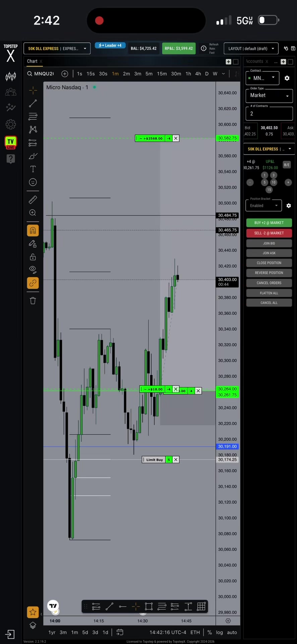The height and width of the screenshot is (644, 297).
Task: Open symbol search MNQU
Action: coord(41,74)
